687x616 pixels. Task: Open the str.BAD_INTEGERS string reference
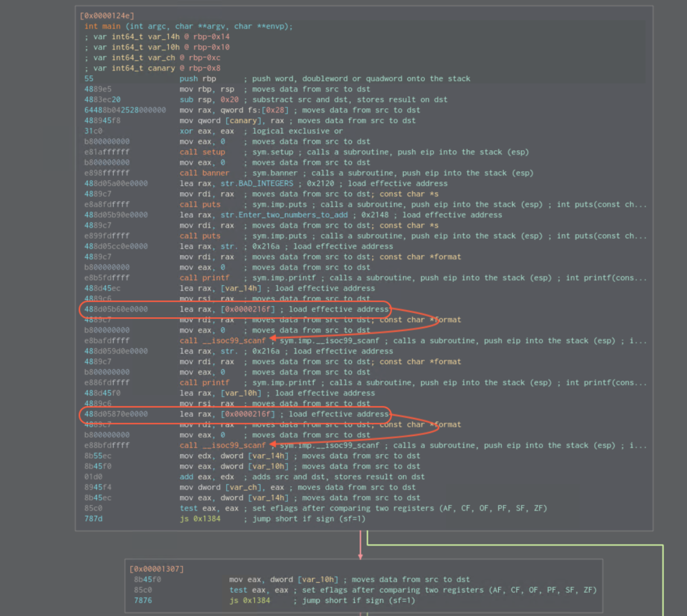pyautogui.click(x=256, y=183)
